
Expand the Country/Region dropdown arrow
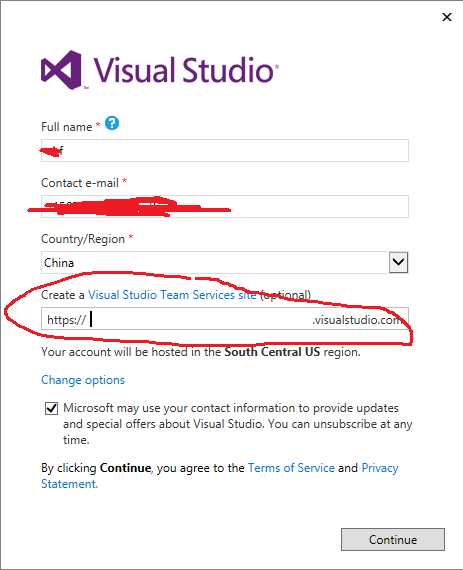[398, 262]
